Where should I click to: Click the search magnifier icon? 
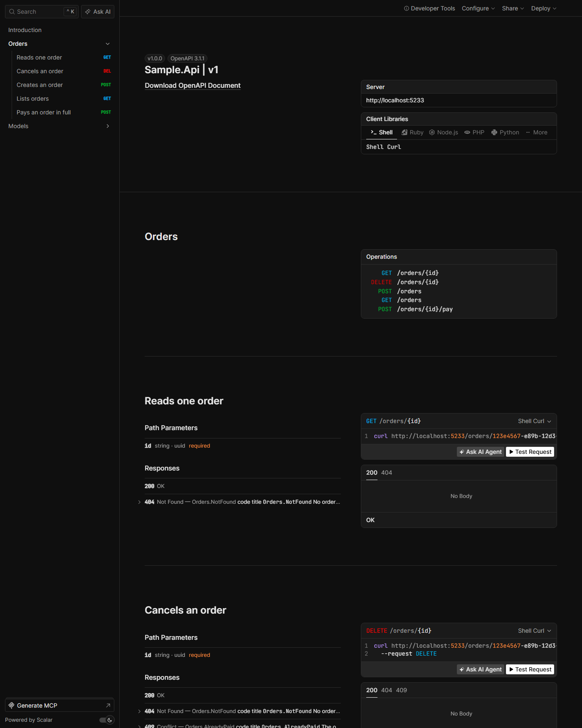point(12,12)
